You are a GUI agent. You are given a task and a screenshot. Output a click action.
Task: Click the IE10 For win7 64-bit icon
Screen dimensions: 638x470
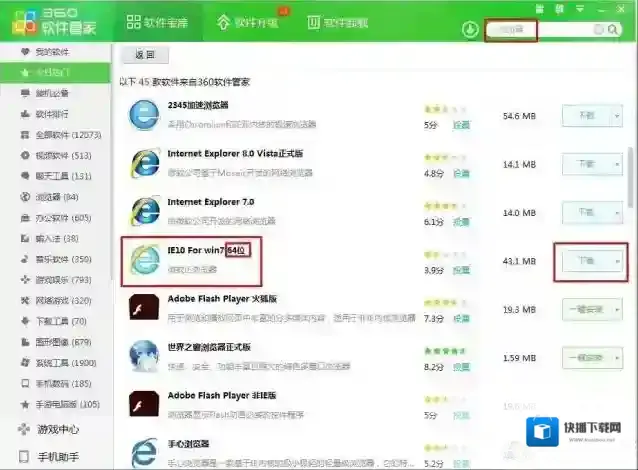click(144, 261)
